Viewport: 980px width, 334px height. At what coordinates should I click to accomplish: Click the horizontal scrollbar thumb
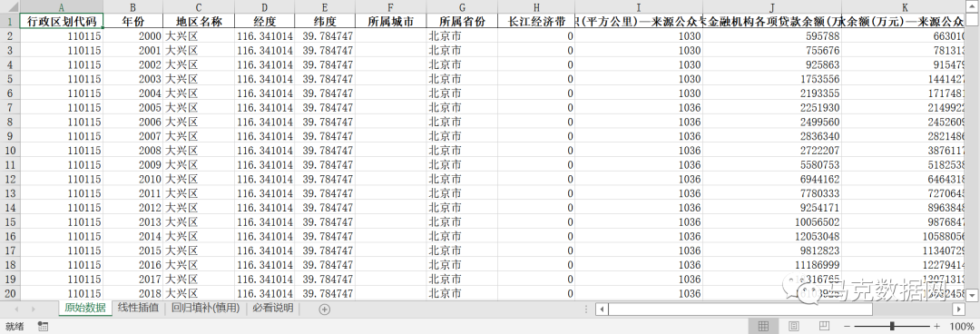[740, 309]
